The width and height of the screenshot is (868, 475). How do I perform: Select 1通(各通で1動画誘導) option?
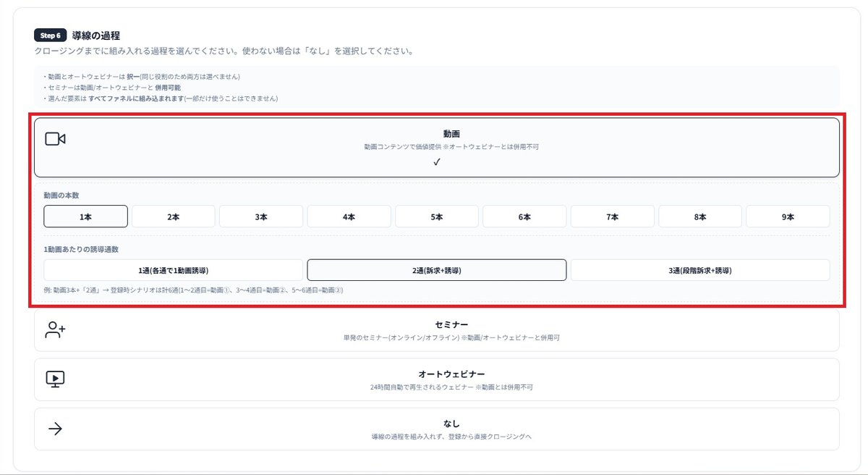point(174,270)
